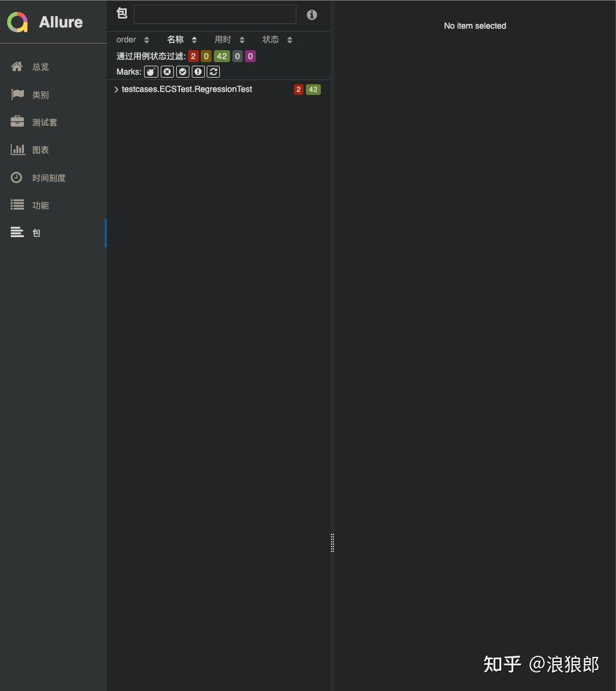The image size is (616, 691).
Task: Open the 测试套 suites briefcase icon
Action: click(17, 121)
